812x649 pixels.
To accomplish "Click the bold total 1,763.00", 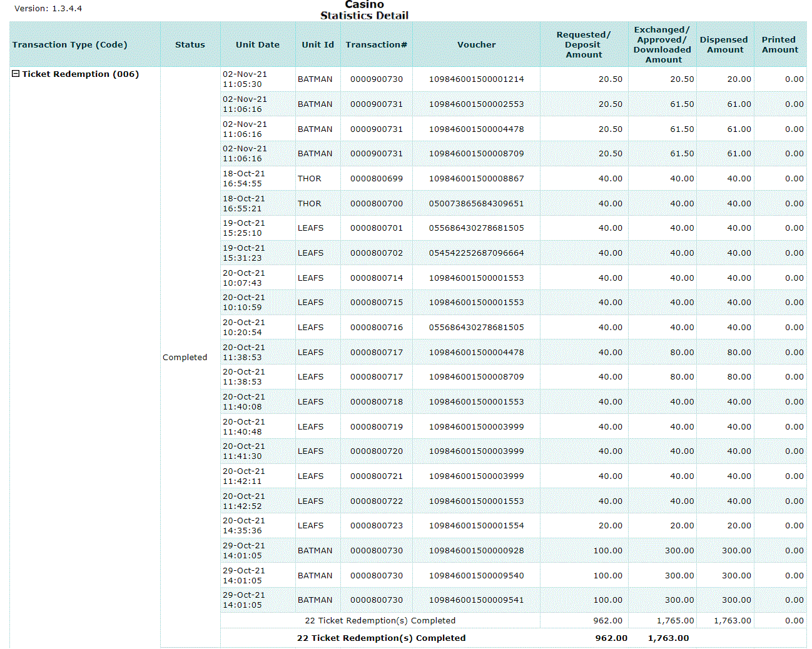I will pos(669,638).
